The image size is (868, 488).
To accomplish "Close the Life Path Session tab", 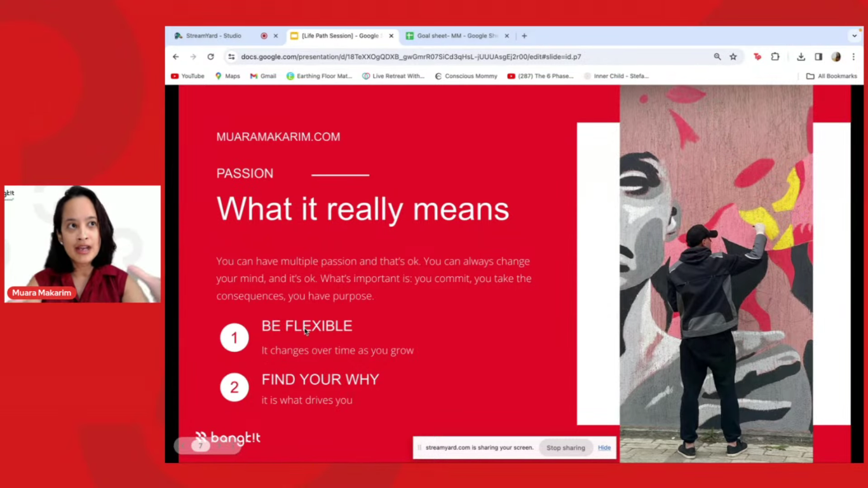I will click(x=391, y=36).
